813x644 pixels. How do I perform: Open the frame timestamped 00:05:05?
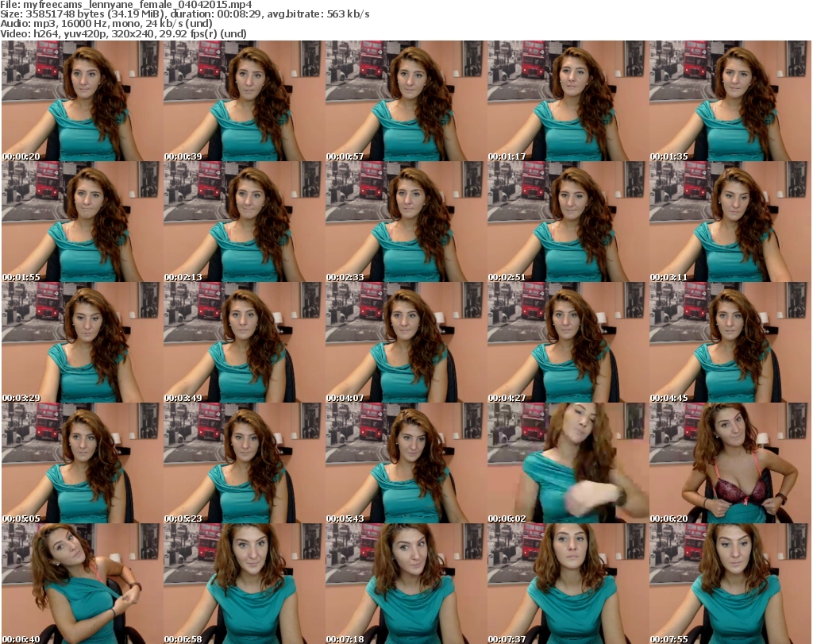point(81,463)
